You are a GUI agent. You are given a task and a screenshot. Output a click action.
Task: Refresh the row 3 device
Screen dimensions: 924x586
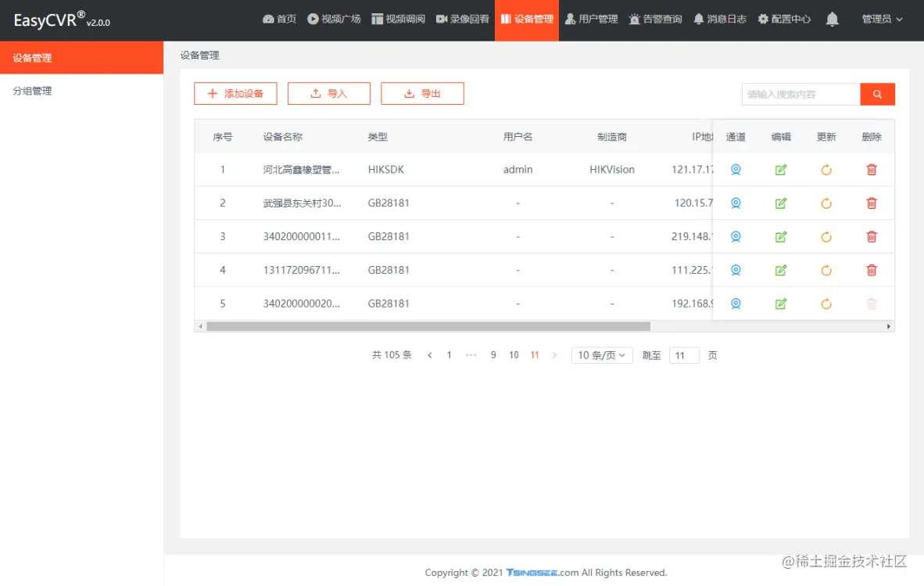826,237
